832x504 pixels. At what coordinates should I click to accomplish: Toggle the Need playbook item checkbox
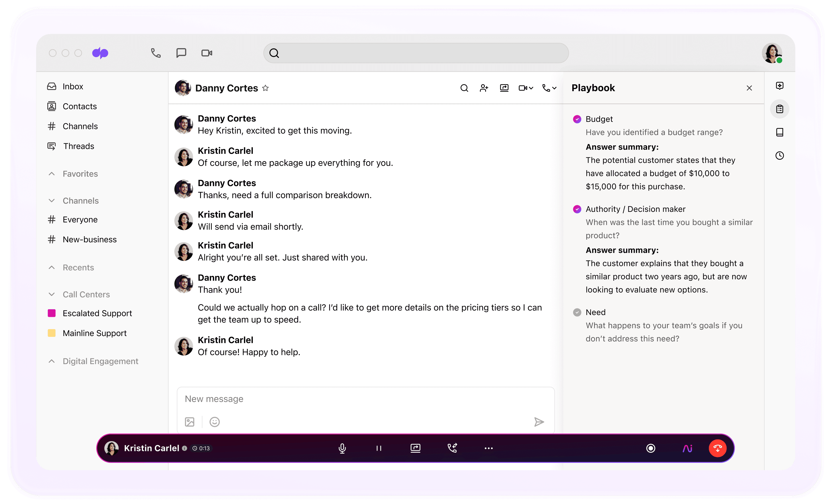click(577, 312)
